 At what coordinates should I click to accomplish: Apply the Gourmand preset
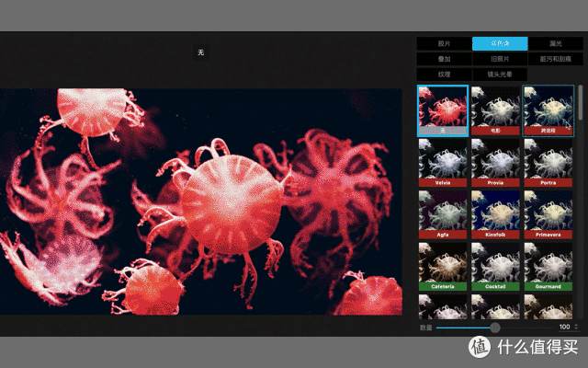(548, 266)
